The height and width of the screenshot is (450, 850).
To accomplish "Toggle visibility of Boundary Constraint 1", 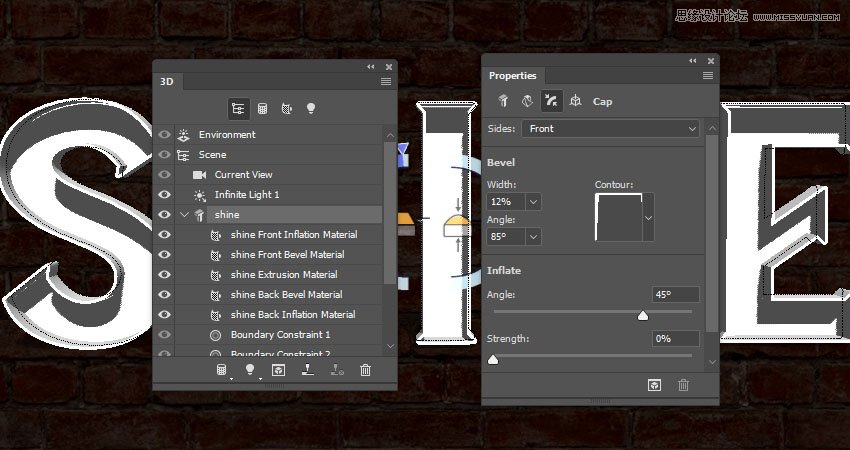I will point(164,335).
